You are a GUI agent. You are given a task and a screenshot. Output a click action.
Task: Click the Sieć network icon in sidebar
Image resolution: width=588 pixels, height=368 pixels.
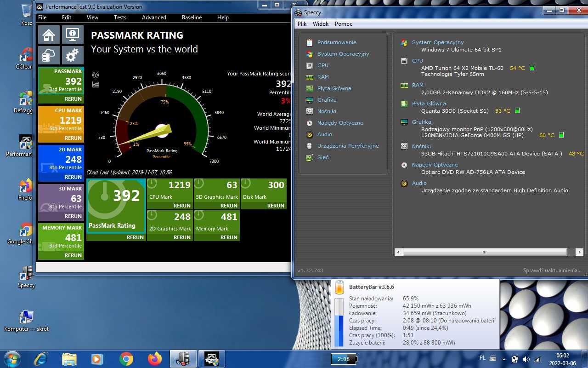point(310,157)
